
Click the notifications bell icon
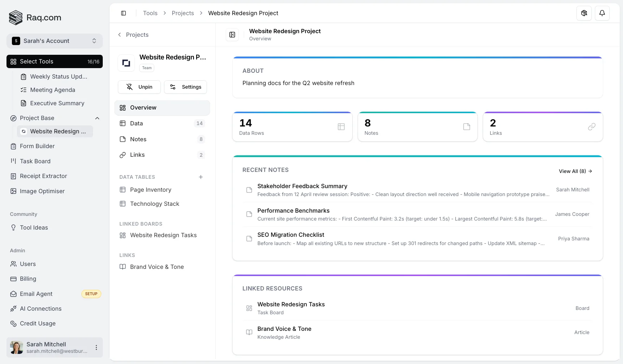point(602,13)
